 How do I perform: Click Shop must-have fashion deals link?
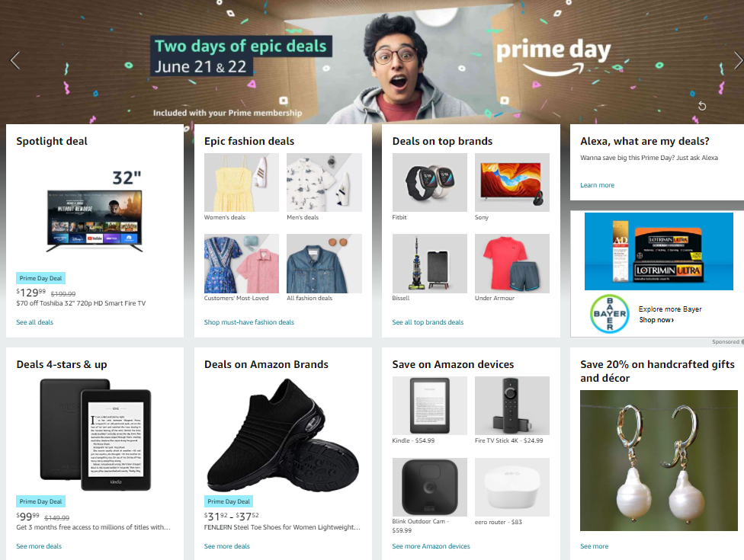249,322
